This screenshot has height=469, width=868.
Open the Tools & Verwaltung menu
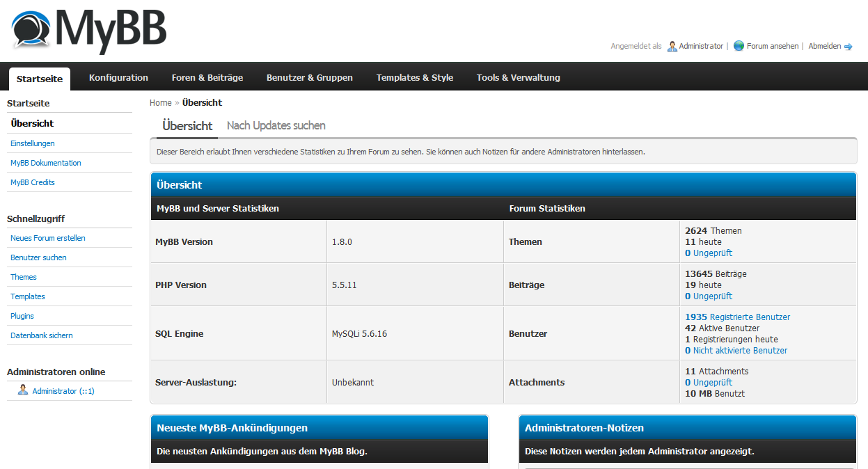click(x=519, y=78)
